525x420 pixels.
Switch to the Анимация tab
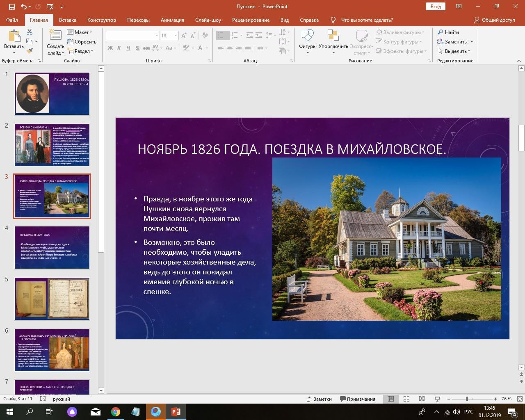click(x=172, y=20)
